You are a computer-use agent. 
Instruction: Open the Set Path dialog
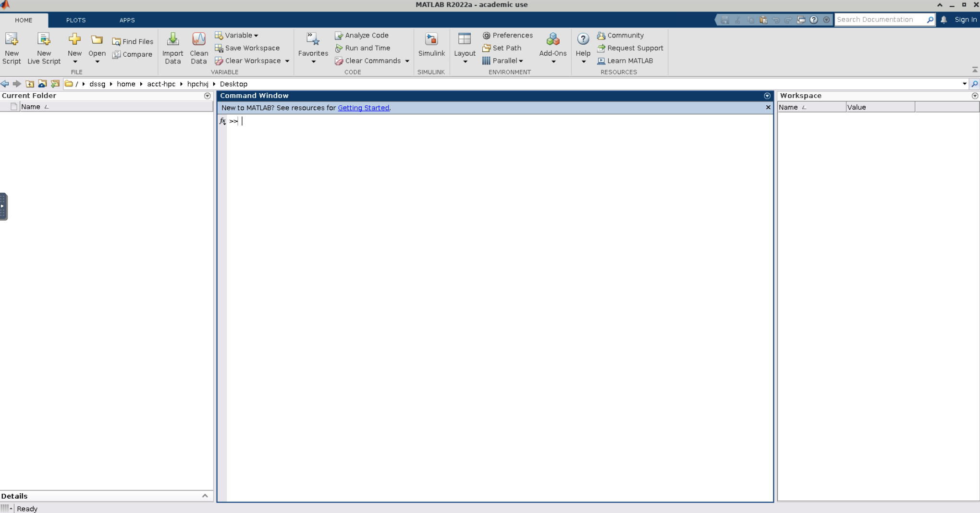502,48
